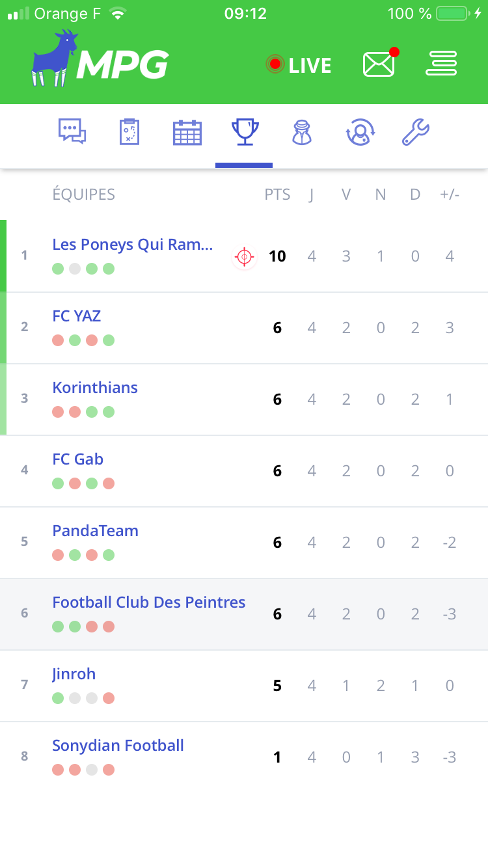Select the Jinroh team
The height and width of the screenshot is (868, 488).
coord(74,674)
